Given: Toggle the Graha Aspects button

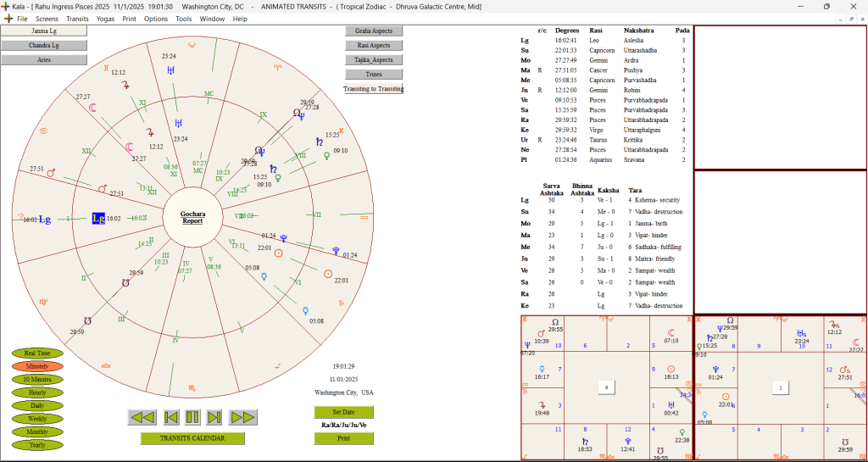Looking at the screenshot, I should coord(373,31).
